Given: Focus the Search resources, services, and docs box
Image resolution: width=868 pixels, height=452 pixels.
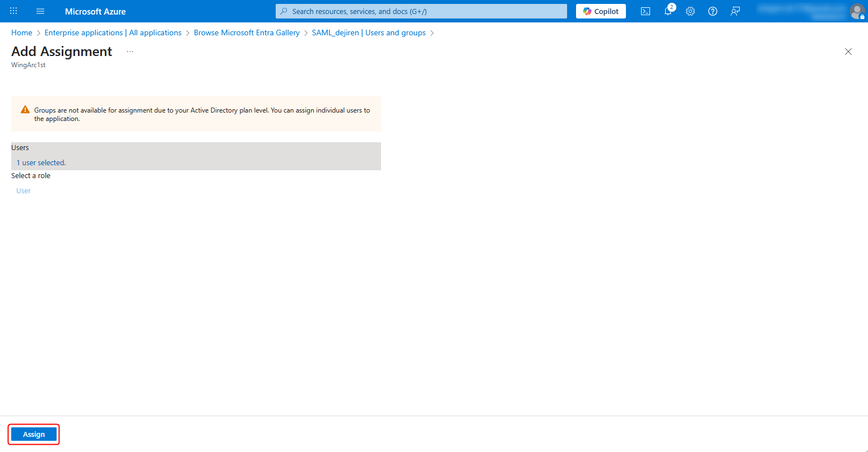Looking at the screenshot, I should tap(421, 11).
